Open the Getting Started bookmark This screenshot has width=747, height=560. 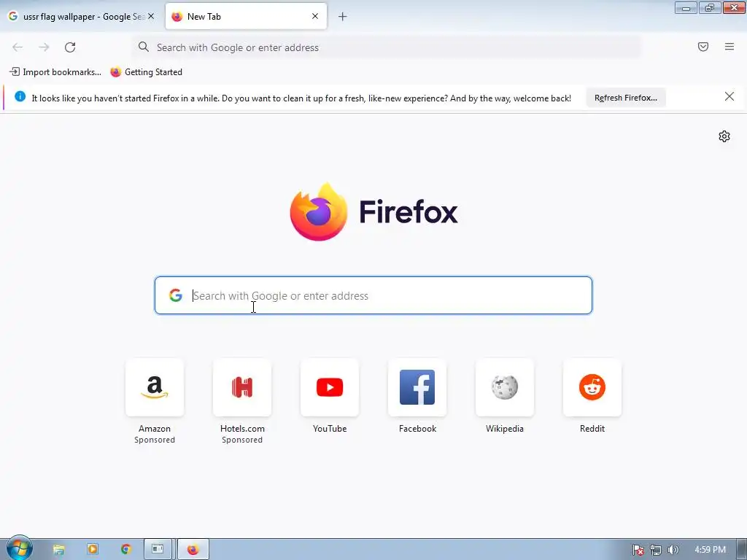click(x=146, y=72)
